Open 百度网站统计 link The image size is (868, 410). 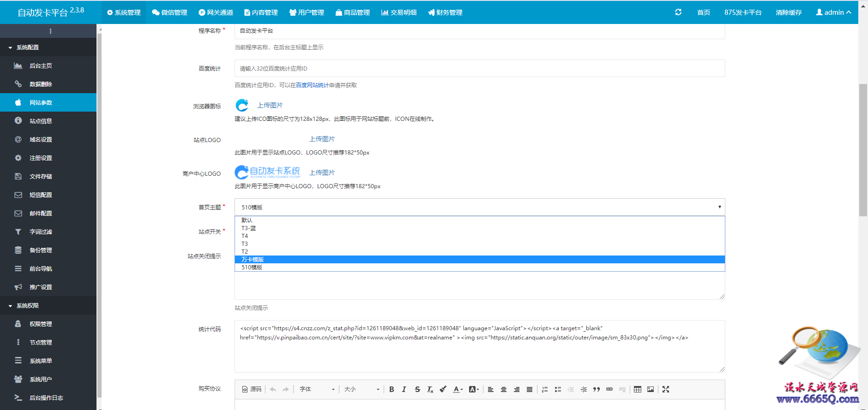point(313,85)
